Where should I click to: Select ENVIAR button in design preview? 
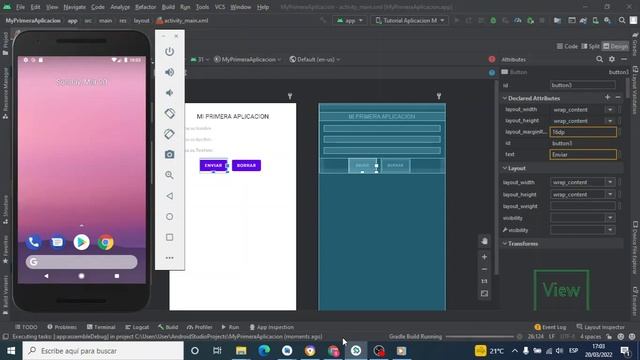[x=213, y=165]
